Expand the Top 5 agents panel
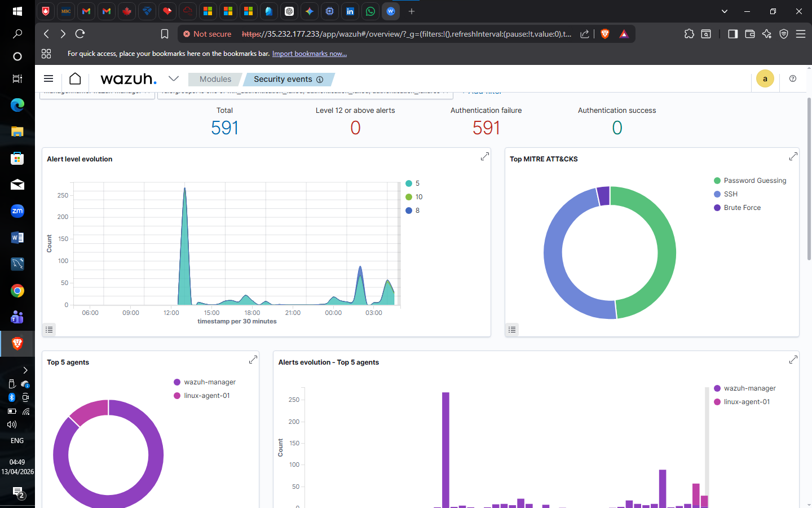Image resolution: width=812 pixels, height=508 pixels. click(253, 360)
